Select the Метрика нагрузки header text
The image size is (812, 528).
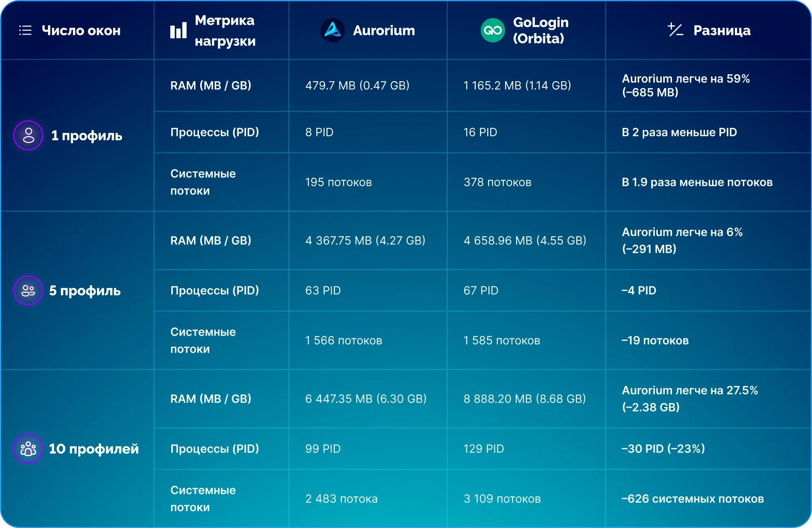225,30
